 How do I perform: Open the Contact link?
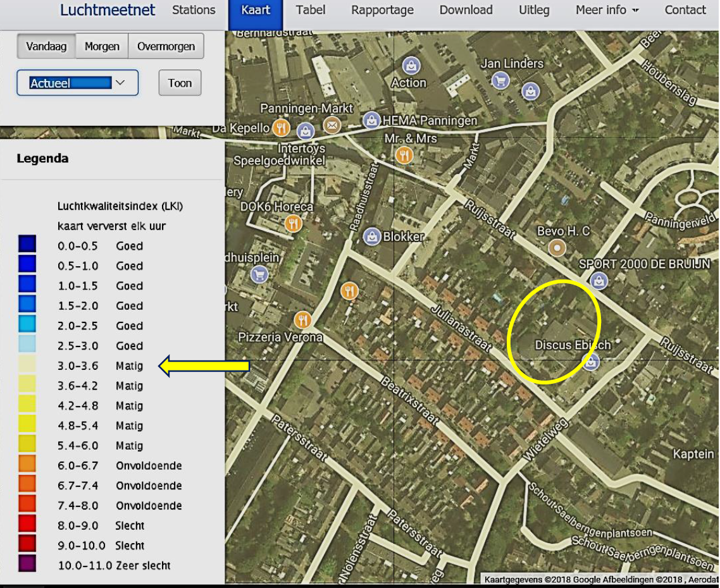[x=685, y=10]
